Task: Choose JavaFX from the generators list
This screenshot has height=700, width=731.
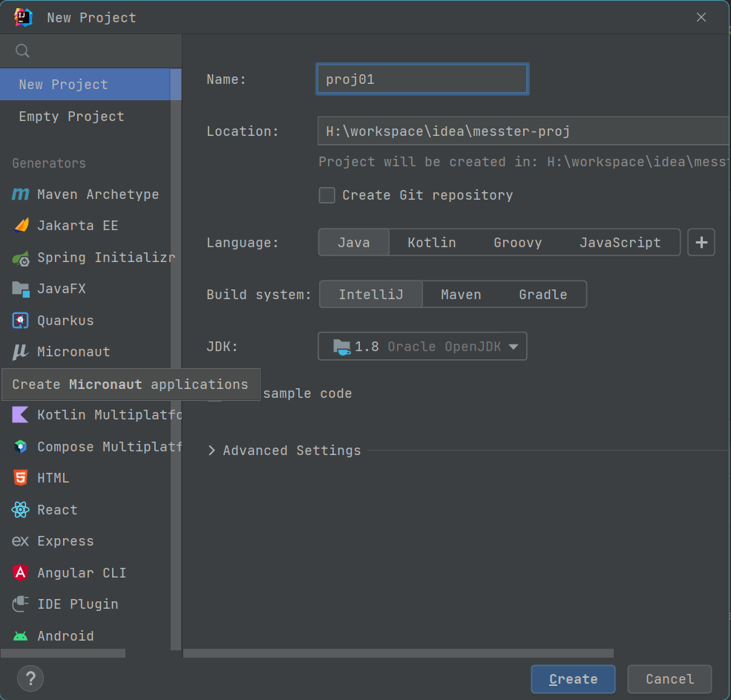Action: coord(62,289)
